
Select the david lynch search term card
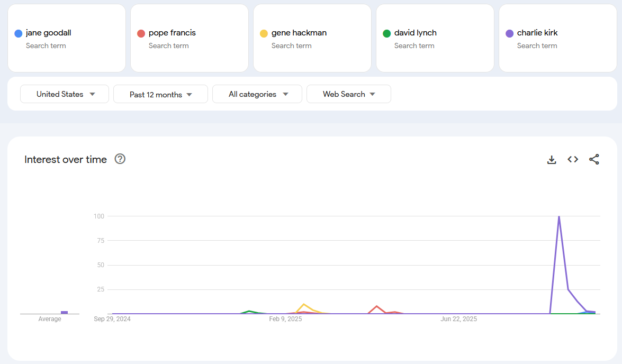click(x=435, y=38)
